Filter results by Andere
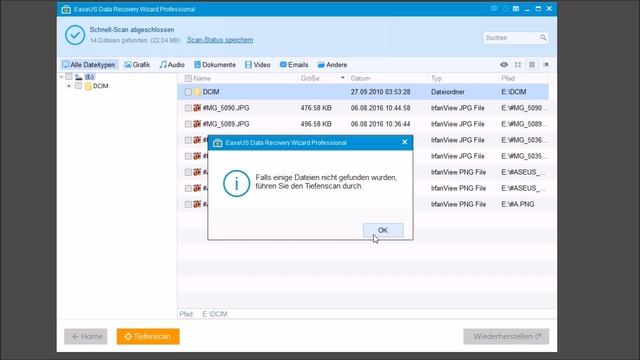The width and height of the screenshot is (640, 360). coord(332,64)
